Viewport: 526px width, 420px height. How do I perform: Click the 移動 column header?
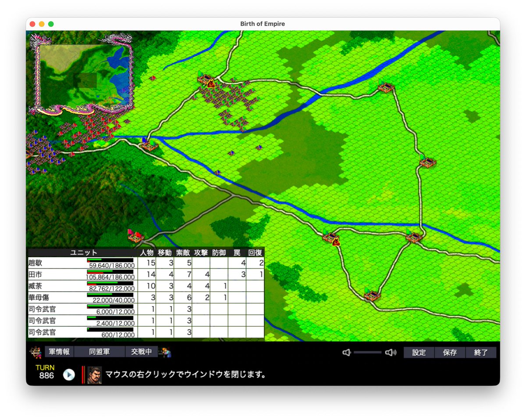(x=165, y=253)
